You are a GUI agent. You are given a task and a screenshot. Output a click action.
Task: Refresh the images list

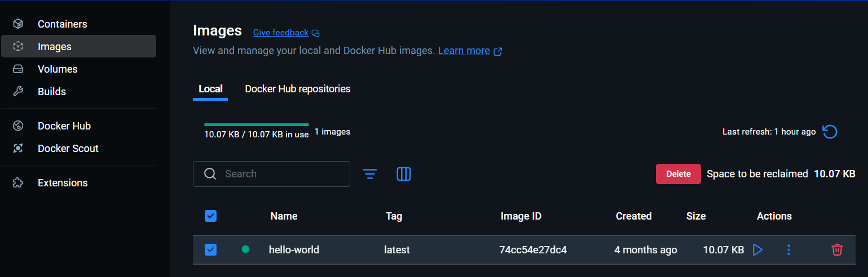pyautogui.click(x=830, y=132)
